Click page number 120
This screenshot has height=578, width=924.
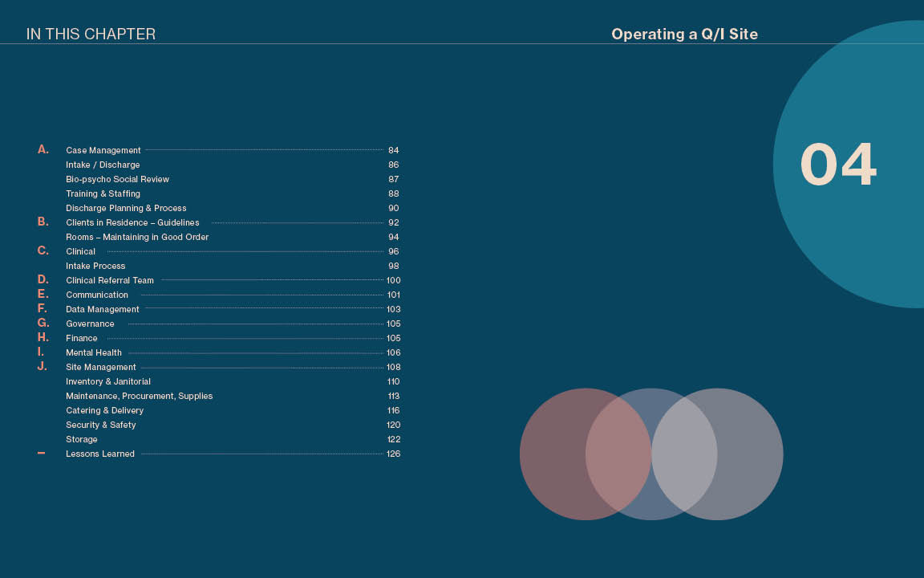point(394,425)
